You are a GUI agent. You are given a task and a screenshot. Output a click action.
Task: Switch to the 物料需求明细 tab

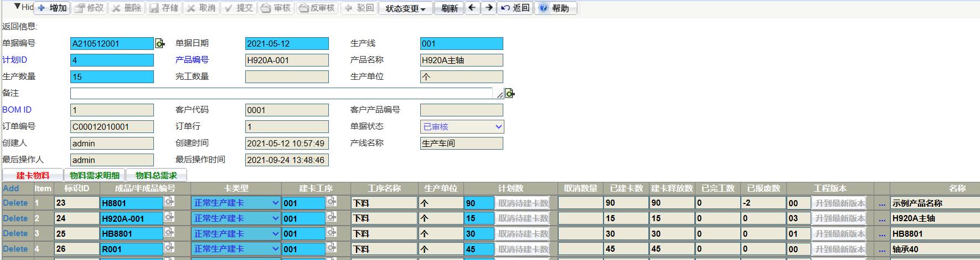point(95,175)
